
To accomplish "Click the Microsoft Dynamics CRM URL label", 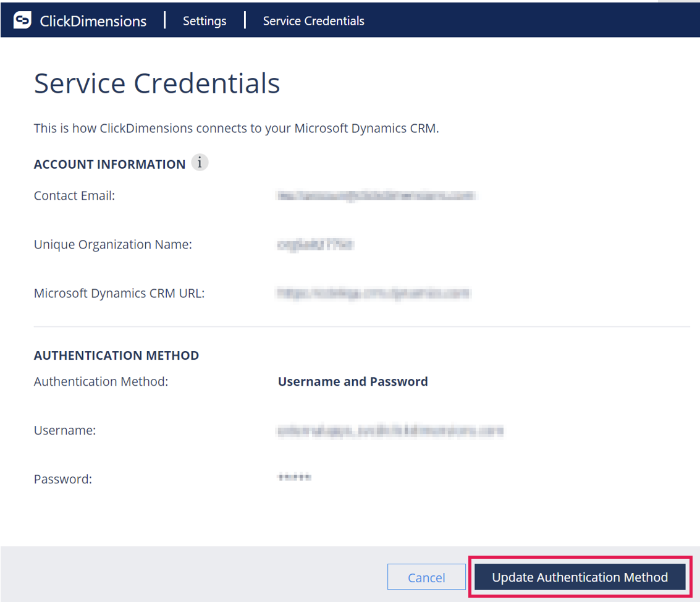I will [119, 293].
